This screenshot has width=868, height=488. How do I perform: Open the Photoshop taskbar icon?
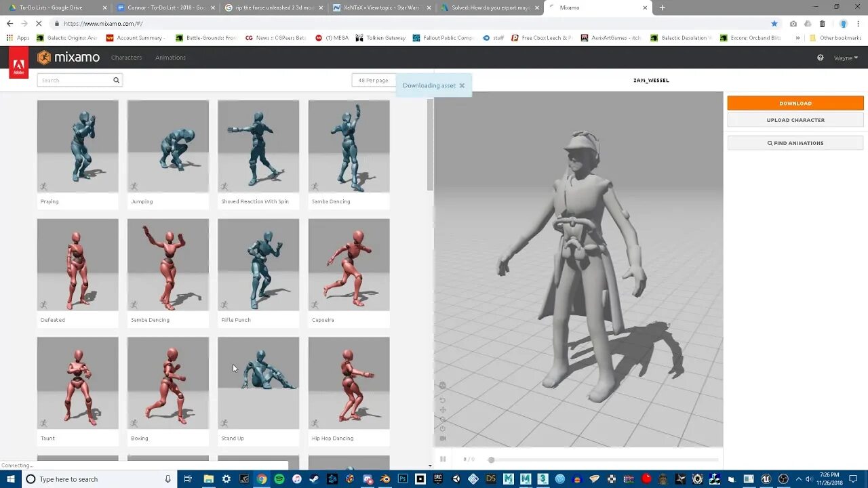tap(403, 479)
